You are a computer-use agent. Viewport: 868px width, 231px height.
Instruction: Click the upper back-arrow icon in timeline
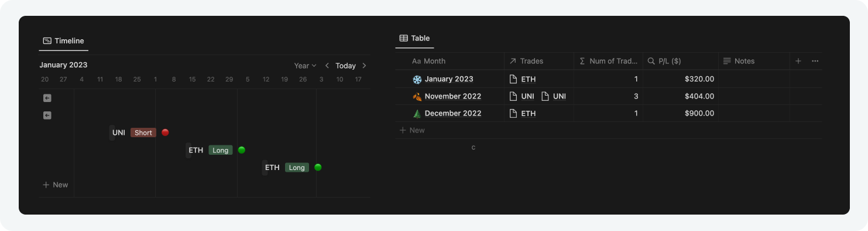click(x=47, y=98)
